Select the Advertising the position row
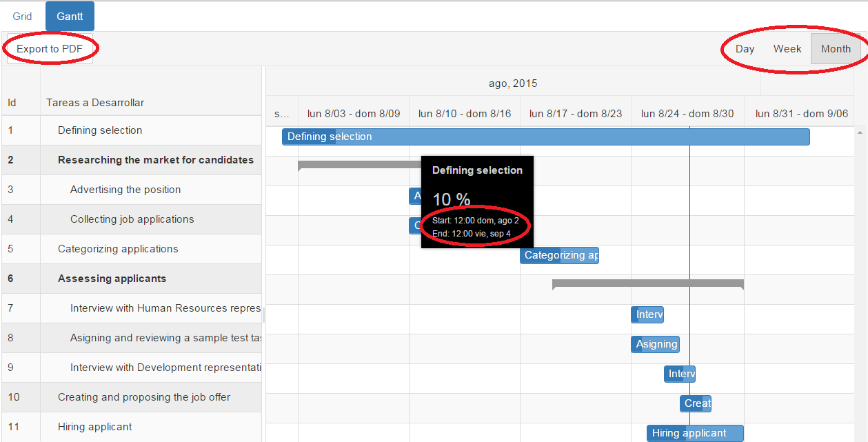The height and width of the screenshot is (442, 868). click(132, 190)
